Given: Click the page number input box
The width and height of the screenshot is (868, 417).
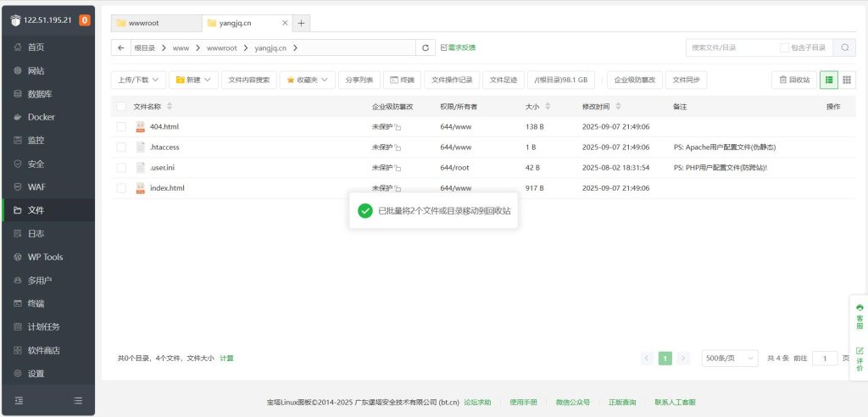Looking at the screenshot, I should point(826,359).
